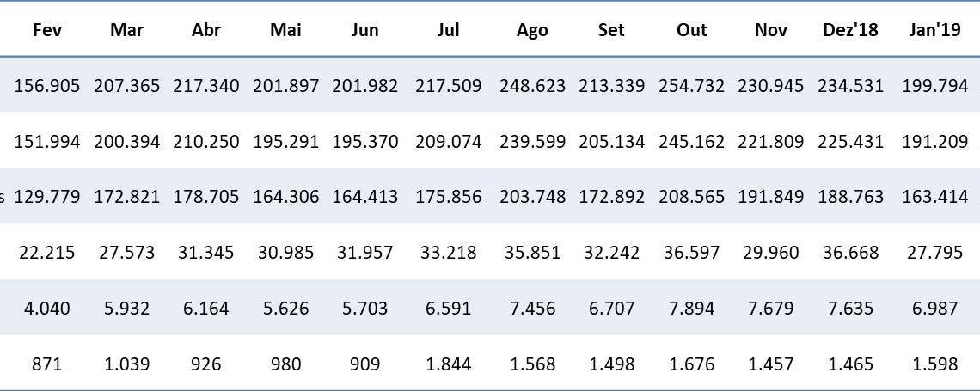Select the cell showing 156.905

[47, 86]
